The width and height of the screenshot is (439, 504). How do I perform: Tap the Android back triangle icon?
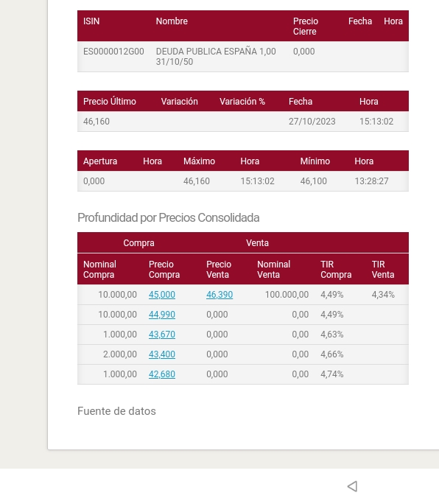click(353, 486)
